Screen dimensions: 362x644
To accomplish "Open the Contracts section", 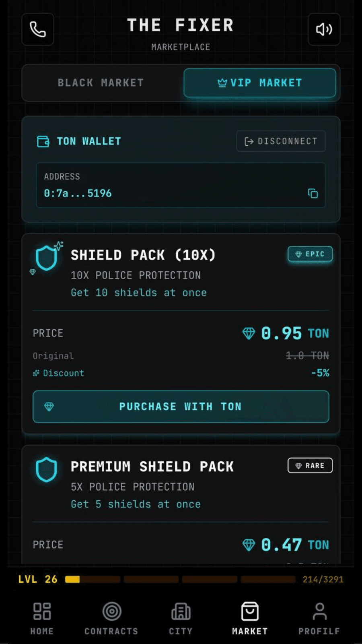I will [x=111, y=618].
